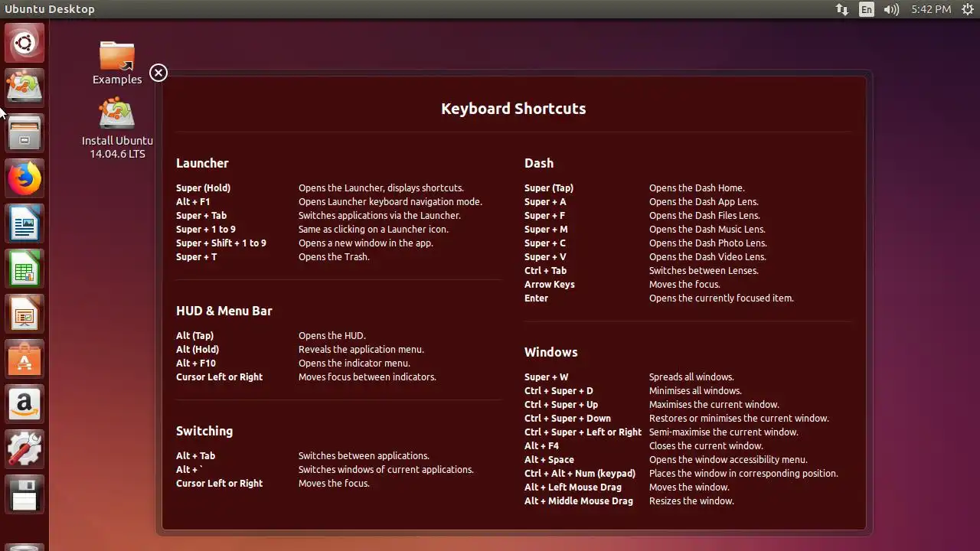
Task: Launch Install Ubuntu from the launcher bar
Action: [24, 88]
